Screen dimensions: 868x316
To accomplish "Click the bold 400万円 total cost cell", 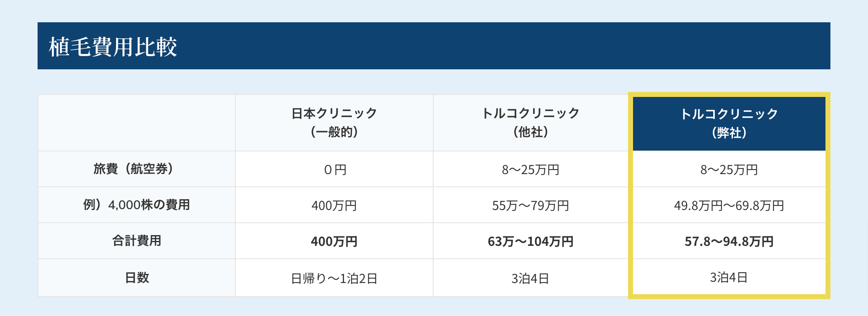I will point(334,241).
